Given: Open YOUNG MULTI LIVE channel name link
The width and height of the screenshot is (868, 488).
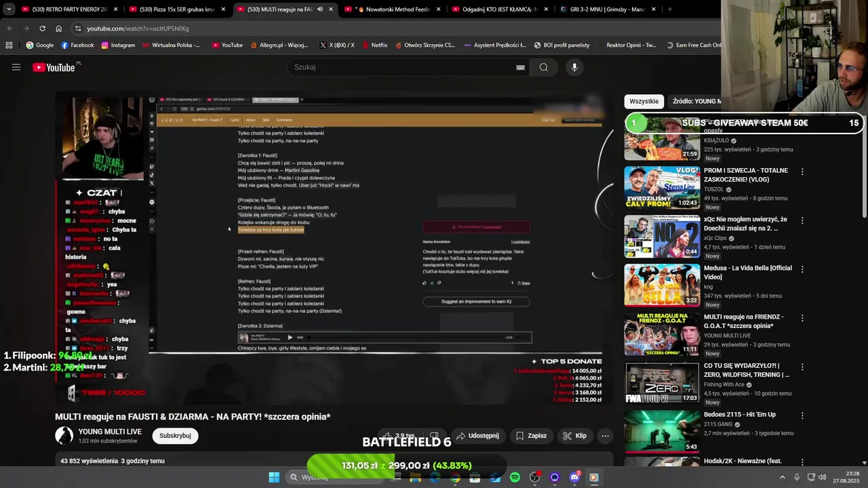Looking at the screenshot, I should click(110, 432).
